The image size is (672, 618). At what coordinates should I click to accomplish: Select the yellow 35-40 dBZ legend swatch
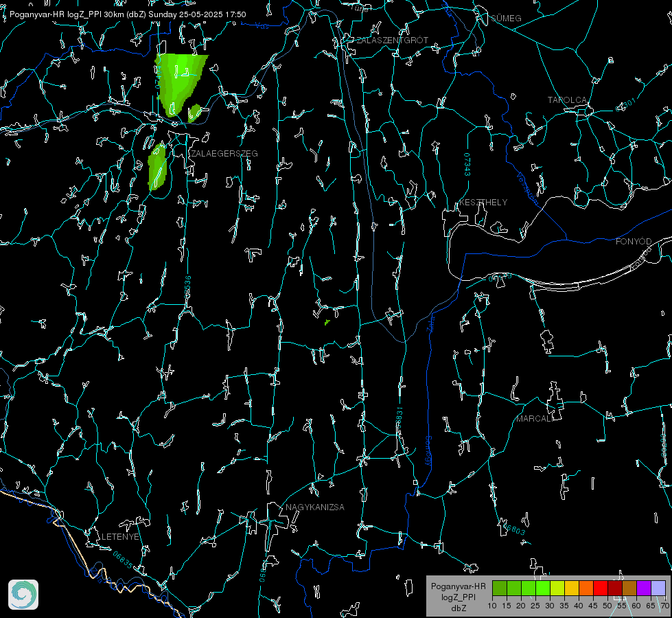click(572, 588)
